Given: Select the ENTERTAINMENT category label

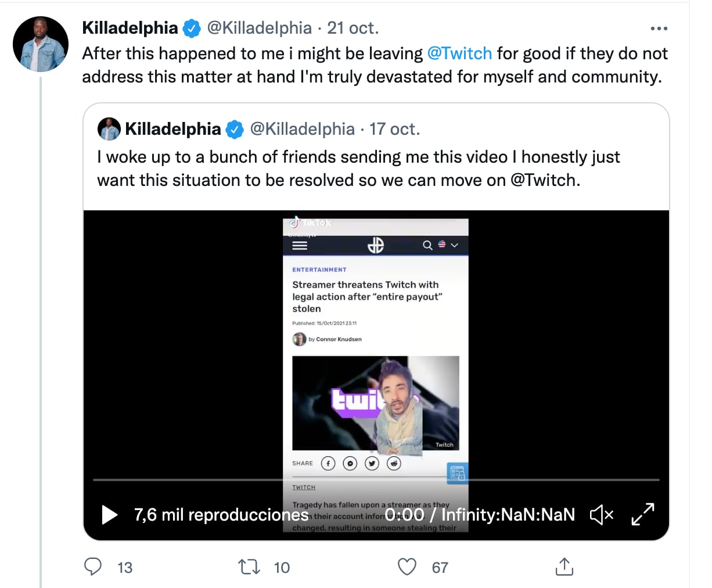Looking at the screenshot, I should [319, 270].
